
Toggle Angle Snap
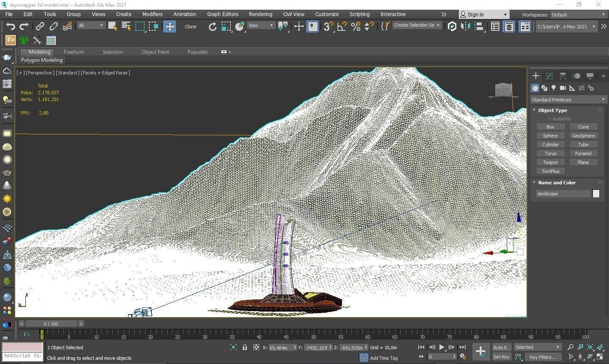(342, 27)
